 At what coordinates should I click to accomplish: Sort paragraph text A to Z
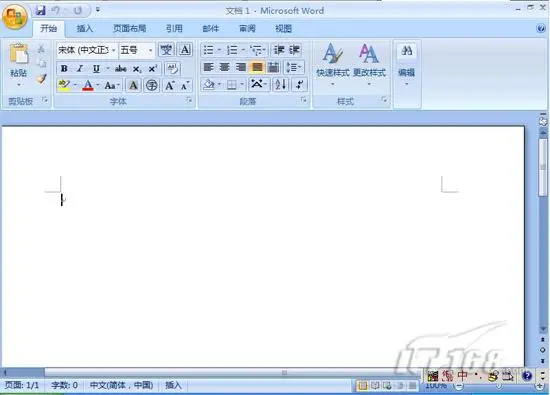click(281, 85)
